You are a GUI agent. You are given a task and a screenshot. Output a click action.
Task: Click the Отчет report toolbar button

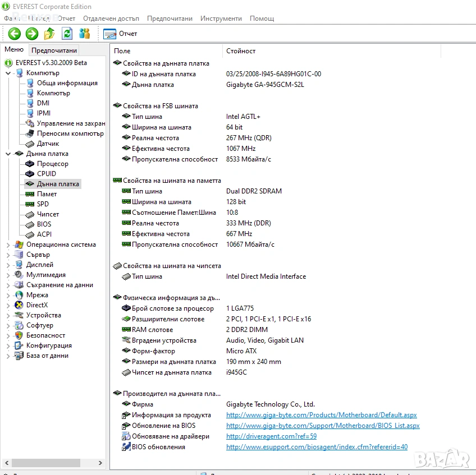(120, 34)
